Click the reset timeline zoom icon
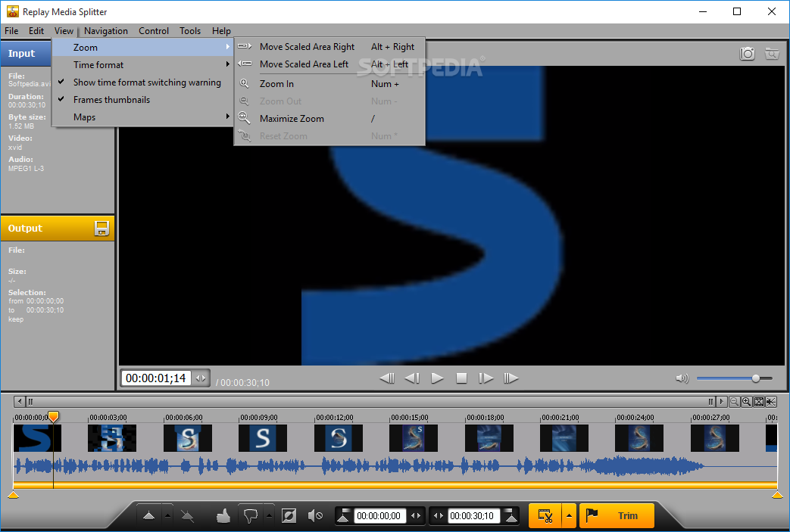This screenshot has width=790, height=532. 771,402
